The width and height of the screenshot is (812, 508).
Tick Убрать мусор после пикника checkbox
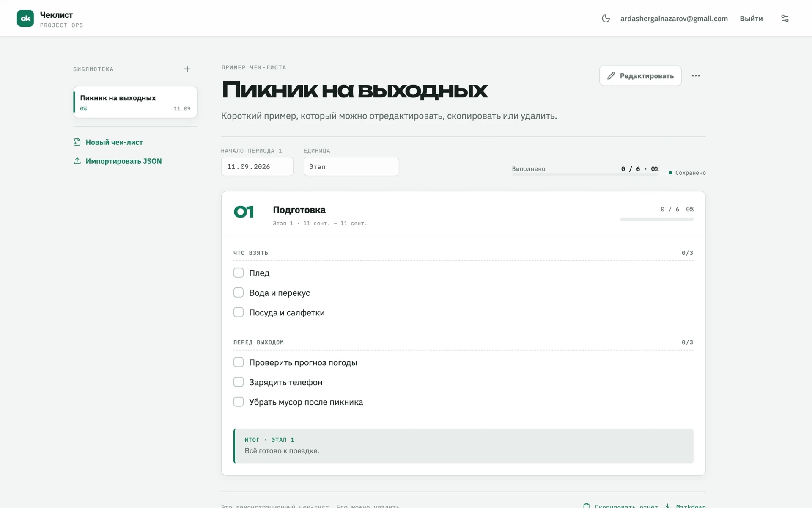point(239,402)
